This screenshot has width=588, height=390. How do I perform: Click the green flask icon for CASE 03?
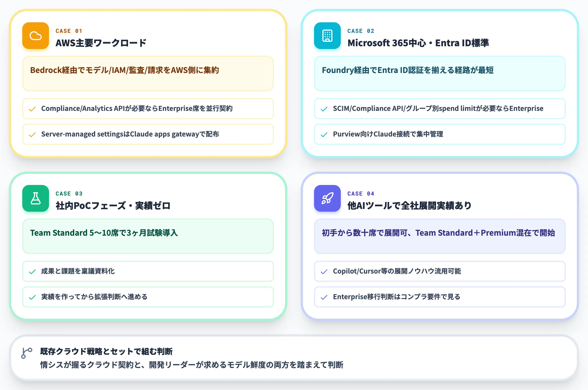click(36, 198)
